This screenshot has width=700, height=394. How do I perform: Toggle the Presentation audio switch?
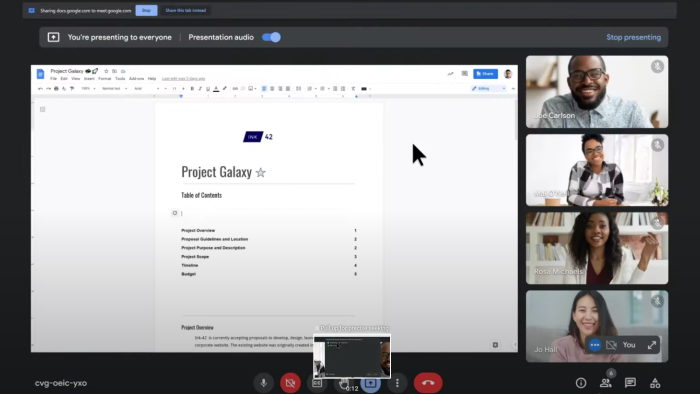pos(271,37)
